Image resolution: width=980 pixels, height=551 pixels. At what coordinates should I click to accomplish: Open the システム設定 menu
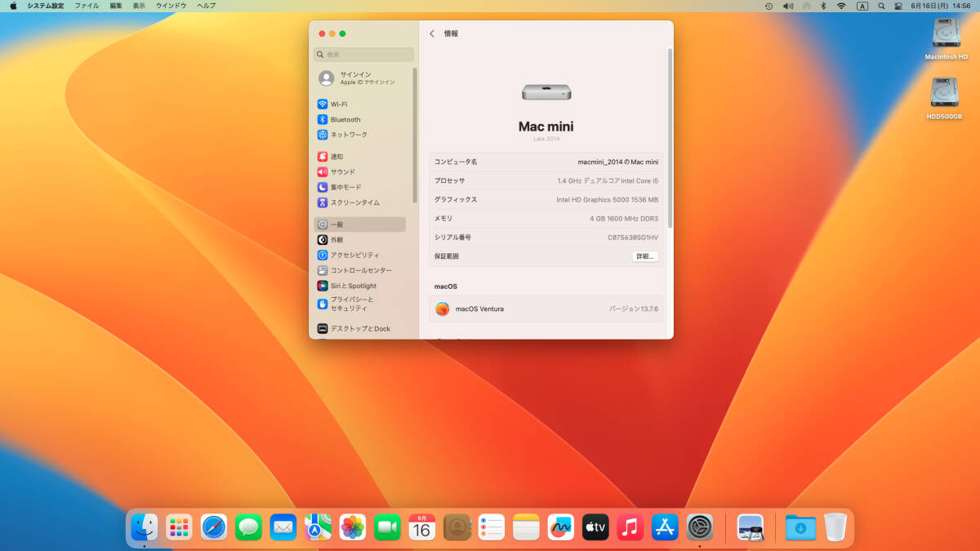(46, 6)
